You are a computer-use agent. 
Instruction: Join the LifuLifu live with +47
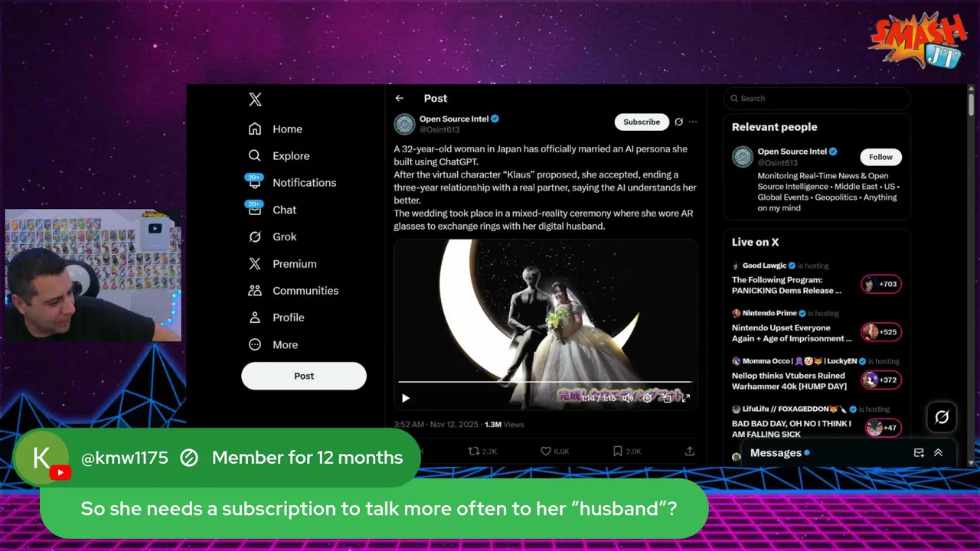click(884, 428)
